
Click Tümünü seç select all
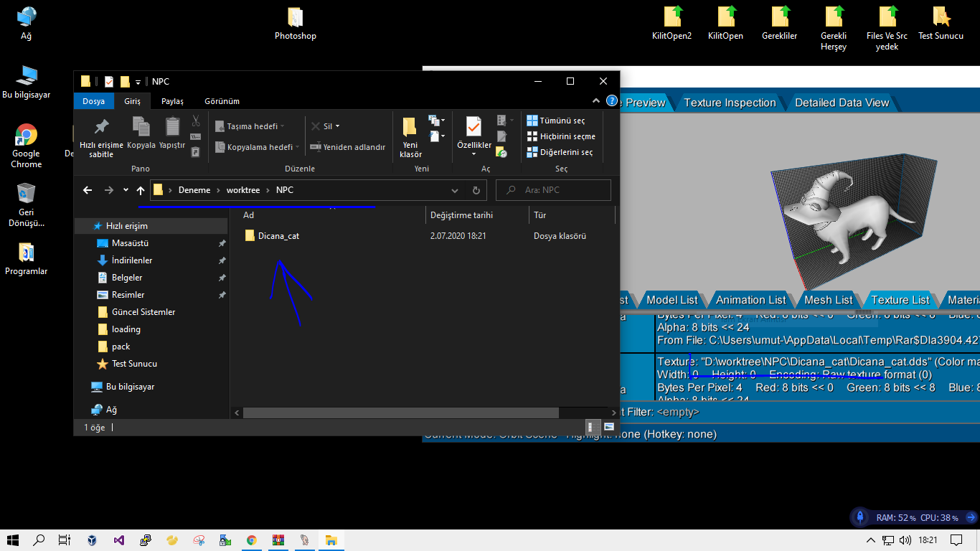556,121
